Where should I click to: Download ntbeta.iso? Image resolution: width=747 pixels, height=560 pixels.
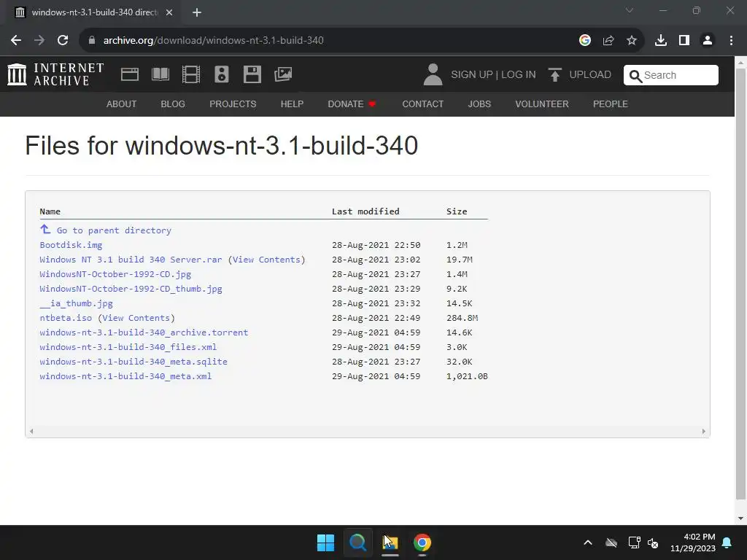(x=66, y=318)
